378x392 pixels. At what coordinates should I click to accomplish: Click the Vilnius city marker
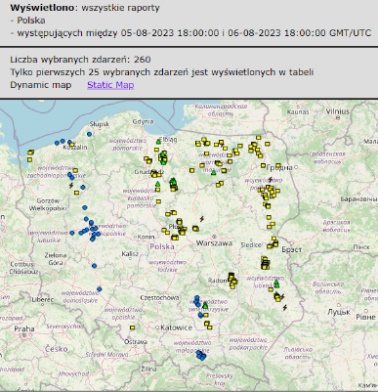point(337,118)
